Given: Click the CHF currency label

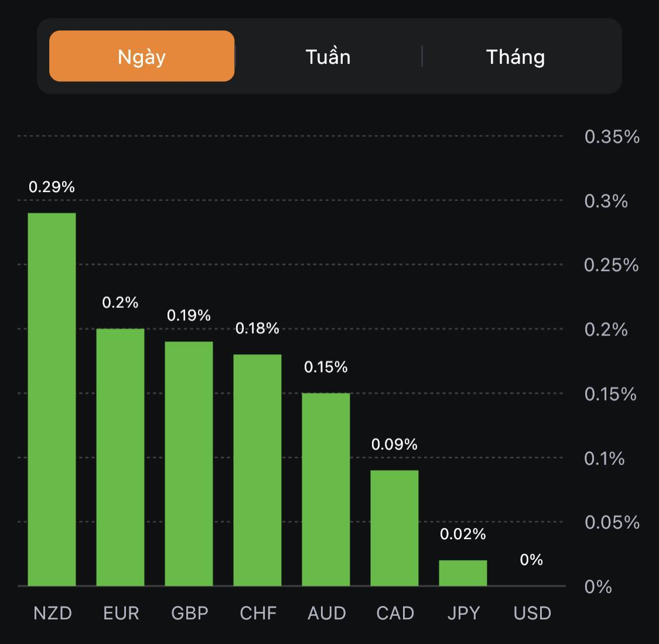Looking at the screenshot, I should (x=258, y=613).
